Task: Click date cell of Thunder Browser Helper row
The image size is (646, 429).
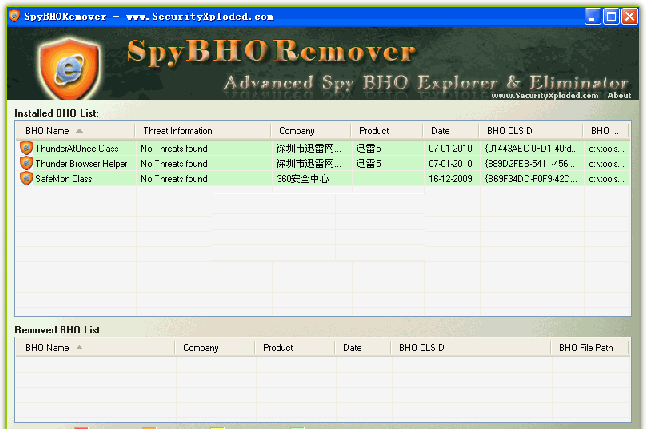Action: coord(450,164)
